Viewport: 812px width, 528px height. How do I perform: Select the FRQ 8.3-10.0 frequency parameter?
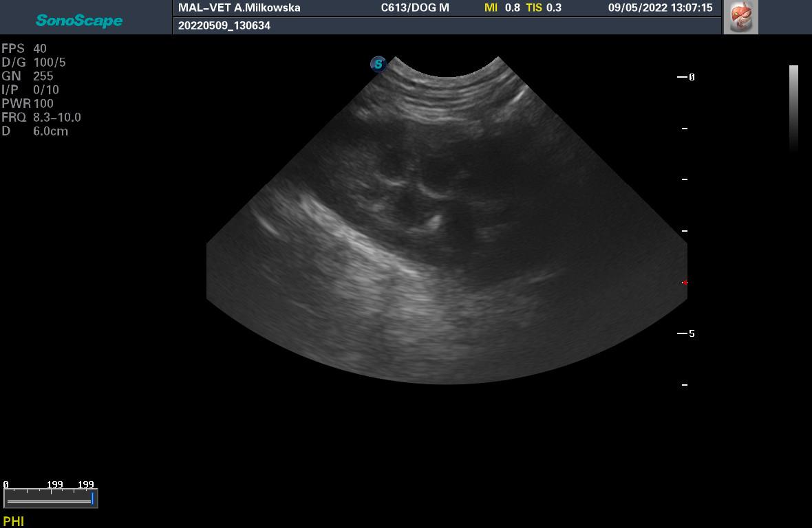(x=41, y=118)
